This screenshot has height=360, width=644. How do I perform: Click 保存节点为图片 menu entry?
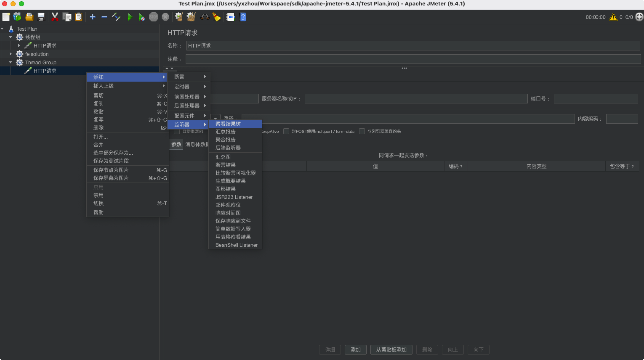point(128,170)
